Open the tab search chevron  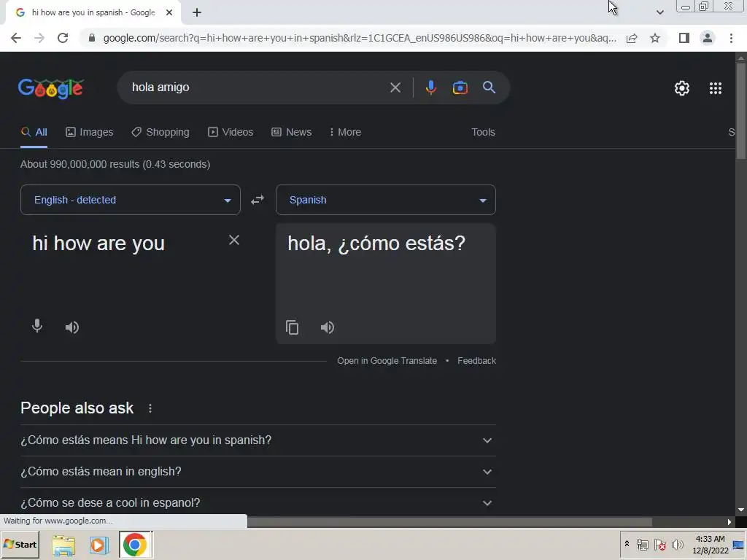tap(659, 13)
